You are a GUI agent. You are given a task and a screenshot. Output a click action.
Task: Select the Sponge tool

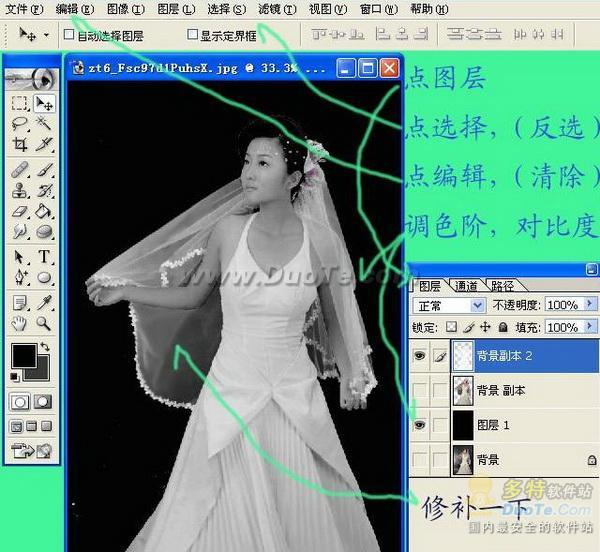pos(44,231)
